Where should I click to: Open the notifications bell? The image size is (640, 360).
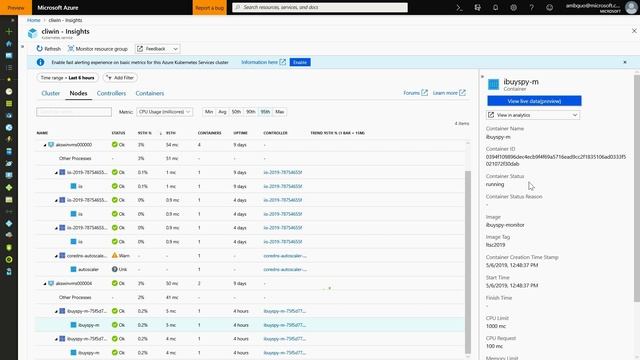click(x=495, y=7)
